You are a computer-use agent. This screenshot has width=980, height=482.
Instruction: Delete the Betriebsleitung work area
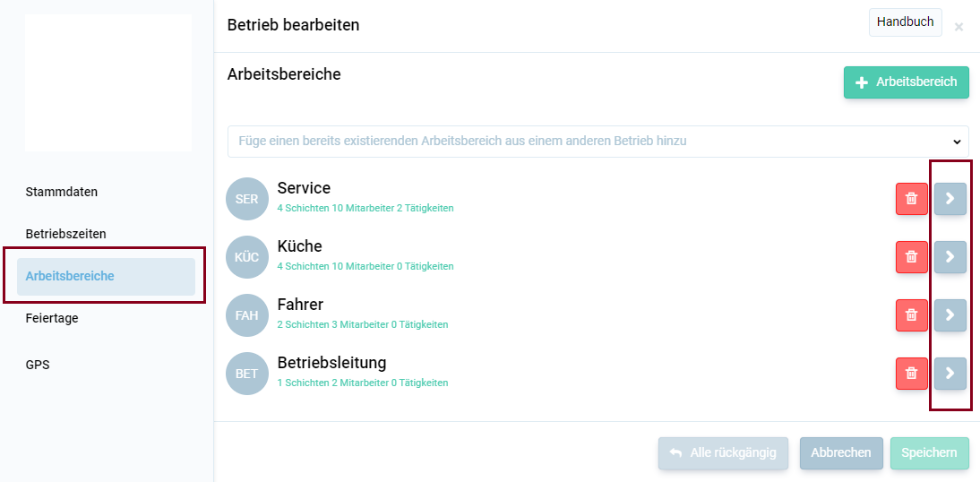pyautogui.click(x=911, y=374)
